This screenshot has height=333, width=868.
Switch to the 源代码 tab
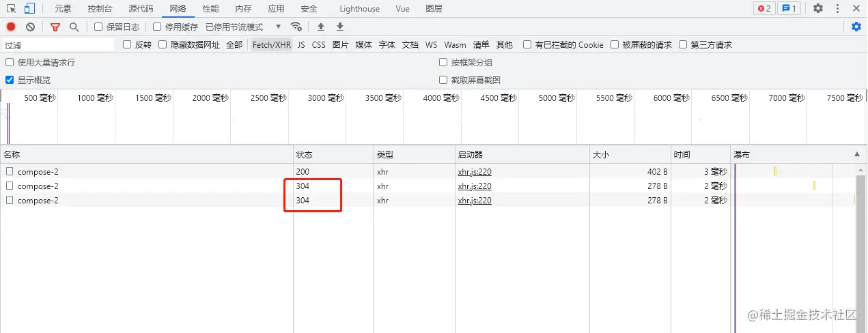pyautogui.click(x=141, y=9)
